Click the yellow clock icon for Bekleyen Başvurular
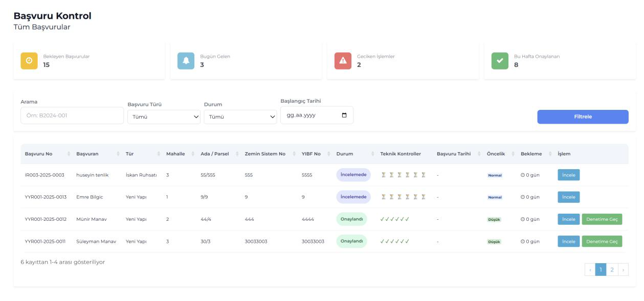Image resolution: width=644 pixels, height=301 pixels. click(29, 61)
